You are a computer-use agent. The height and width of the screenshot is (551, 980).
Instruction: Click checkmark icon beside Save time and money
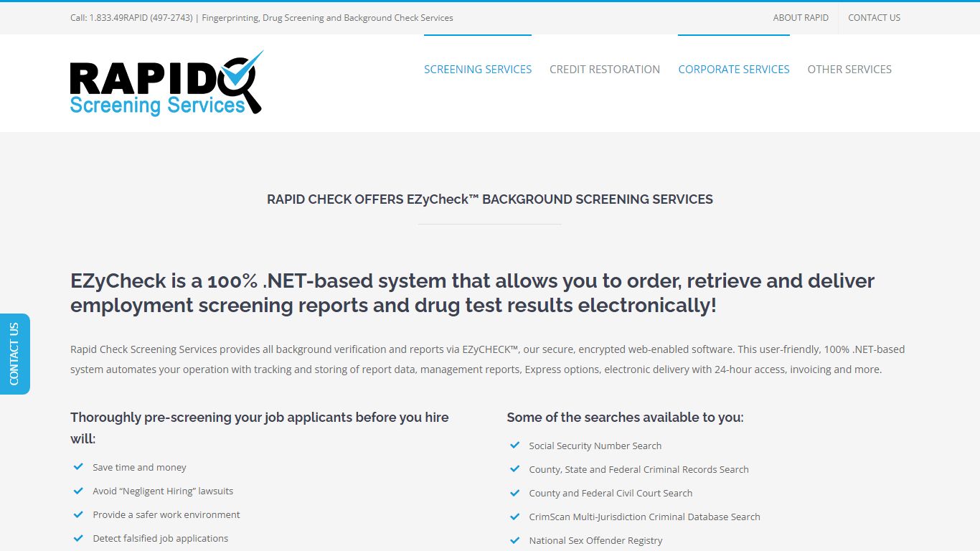[x=79, y=466]
